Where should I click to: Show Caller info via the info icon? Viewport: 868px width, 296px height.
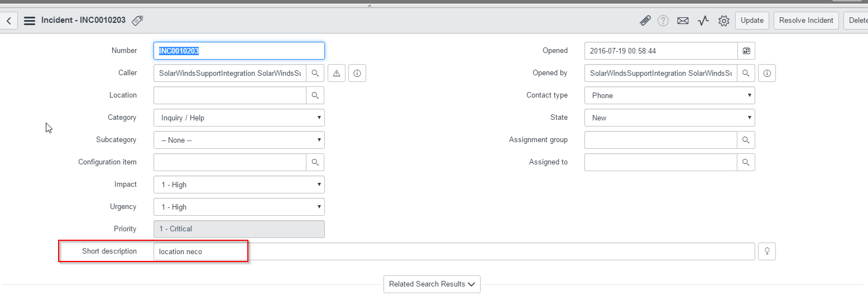pyautogui.click(x=357, y=73)
